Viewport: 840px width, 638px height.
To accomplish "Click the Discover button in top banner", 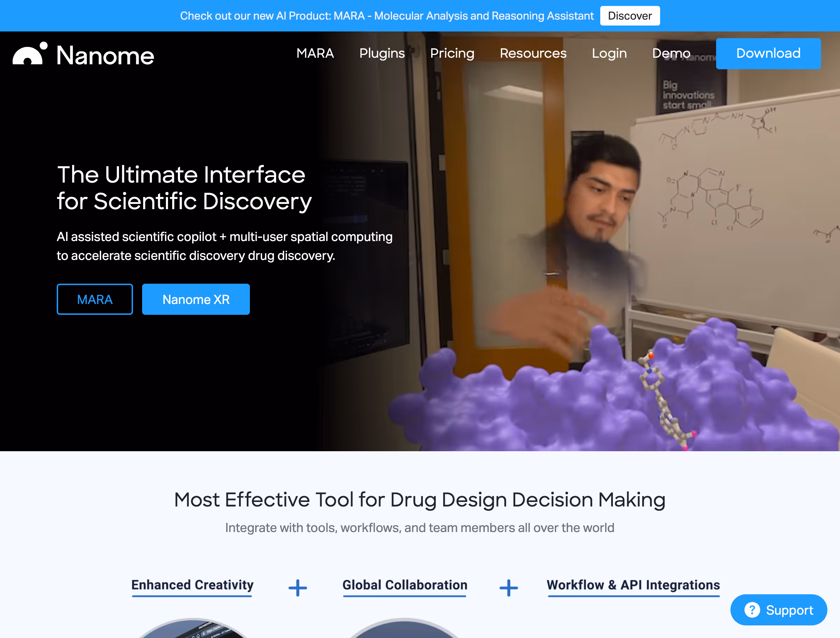I will point(630,16).
